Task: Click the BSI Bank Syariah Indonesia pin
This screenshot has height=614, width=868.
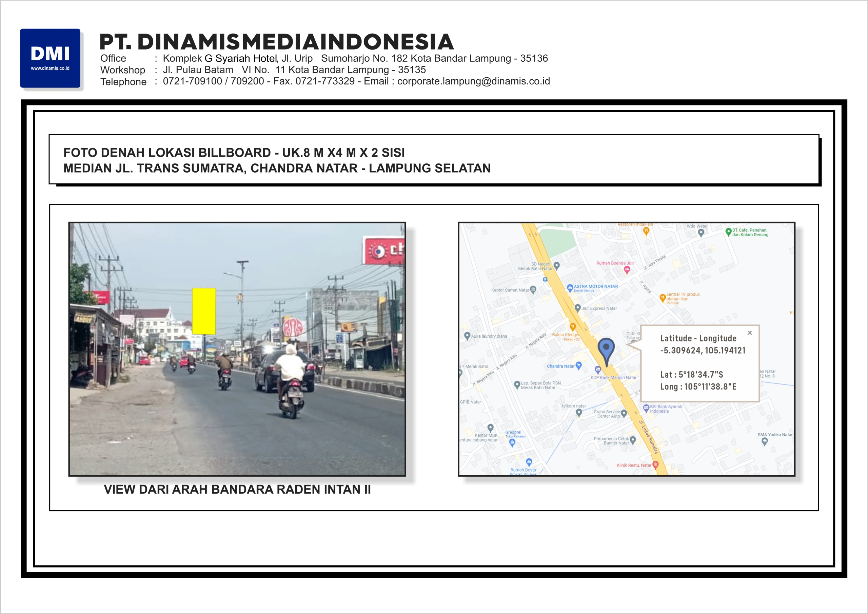Action: [646, 408]
